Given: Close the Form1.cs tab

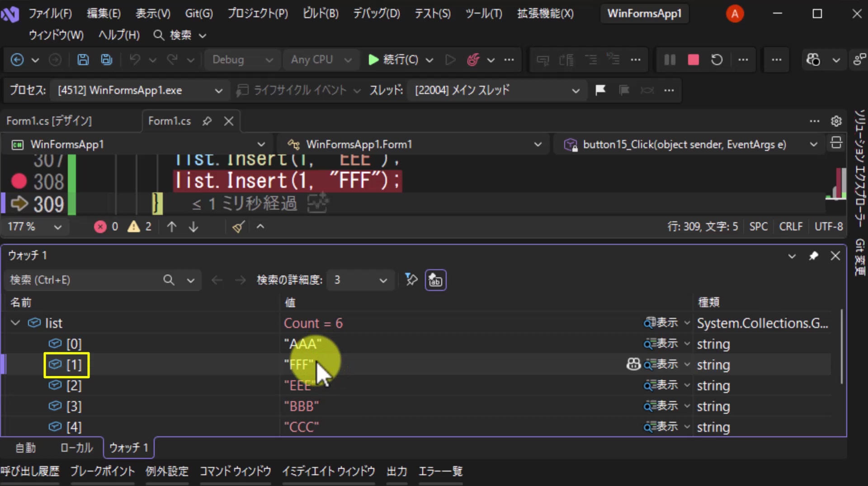Looking at the screenshot, I should pos(229,121).
